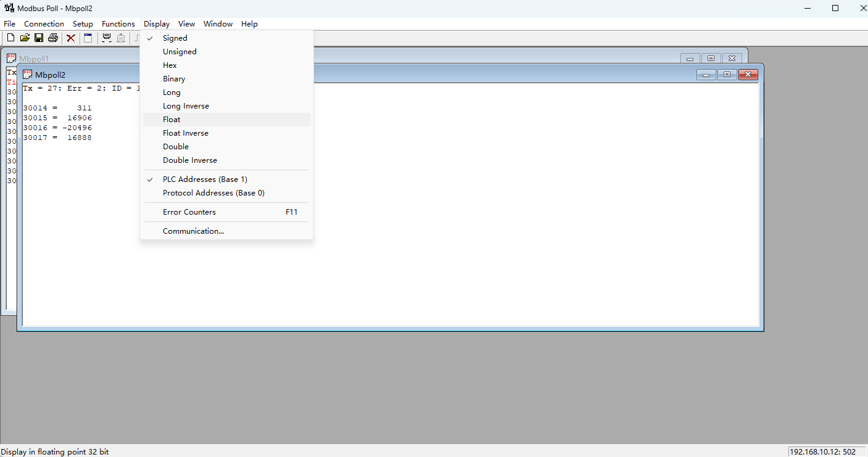
Task: Open the Setup menu
Action: 83,24
